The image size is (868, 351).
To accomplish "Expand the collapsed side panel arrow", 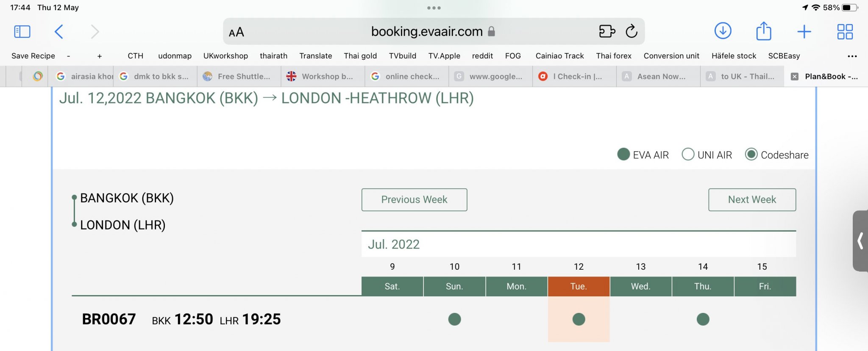I will (860, 241).
